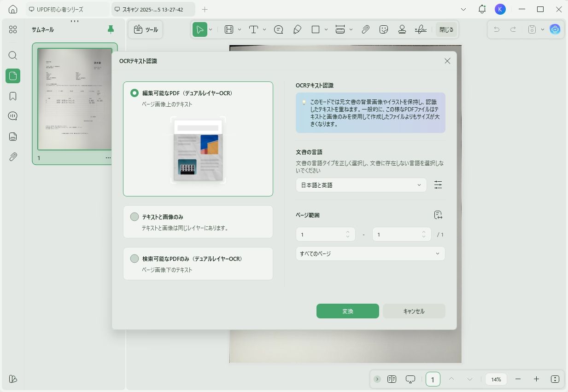Screen dimensions: 568x392
Task: Click the end page number field
Action: (x=402, y=235)
